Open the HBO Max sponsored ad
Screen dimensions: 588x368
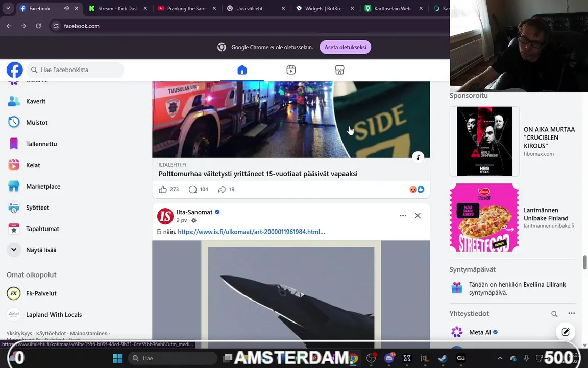click(512, 141)
